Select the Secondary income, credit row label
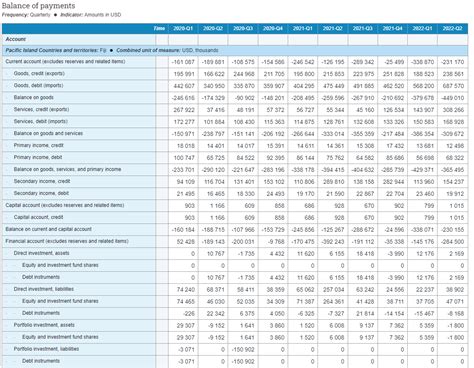The width and height of the screenshot is (474, 368). coord(42,181)
